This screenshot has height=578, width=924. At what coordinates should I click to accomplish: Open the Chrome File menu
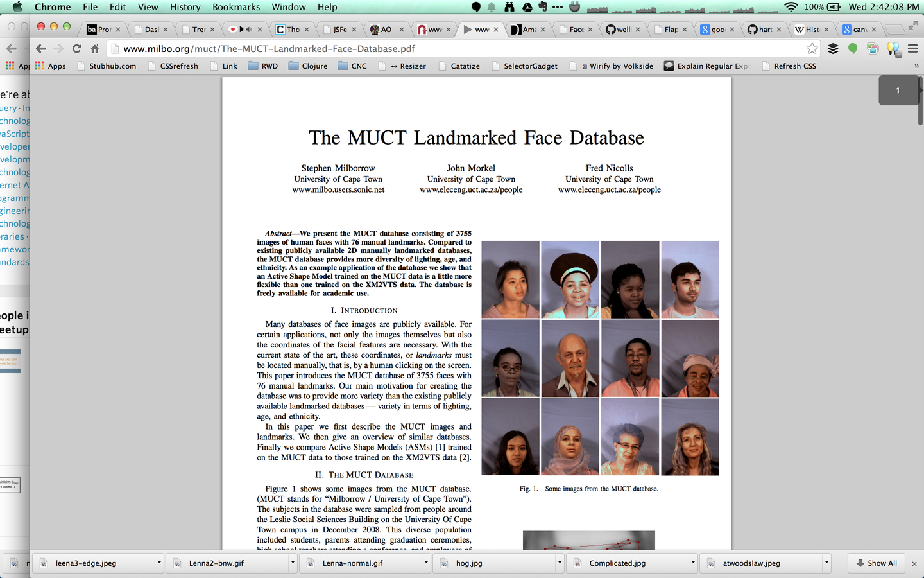(x=90, y=7)
